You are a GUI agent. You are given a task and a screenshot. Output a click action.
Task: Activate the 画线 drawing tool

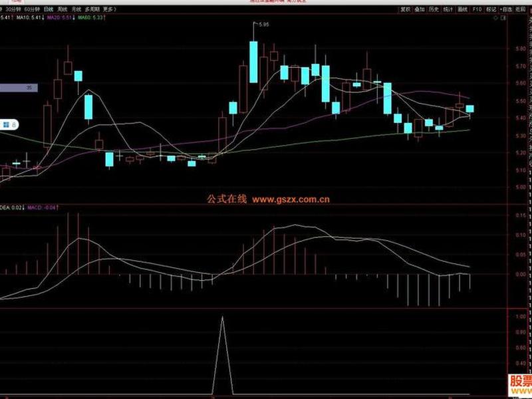pyautogui.click(x=463, y=9)
